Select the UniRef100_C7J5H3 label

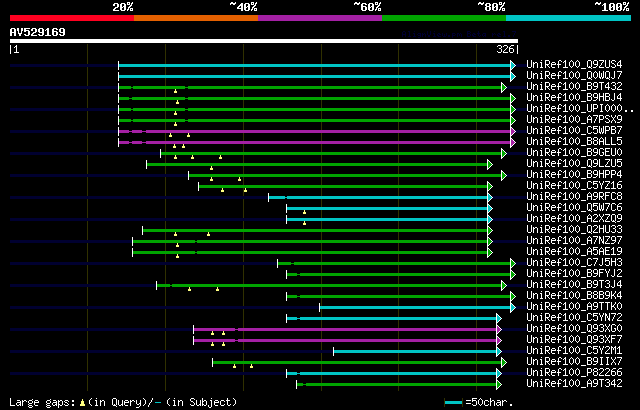click(x=574, y=263)
